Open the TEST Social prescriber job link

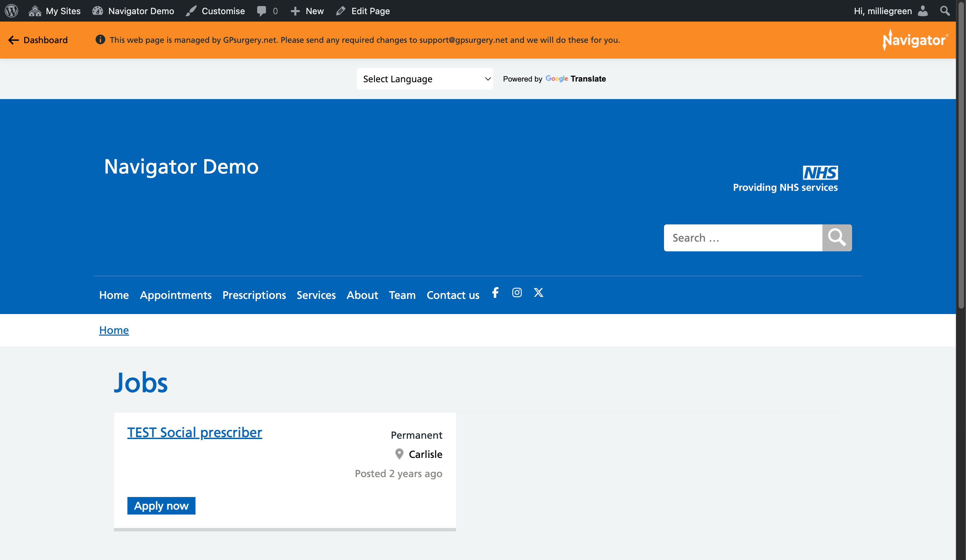point(195,432)
